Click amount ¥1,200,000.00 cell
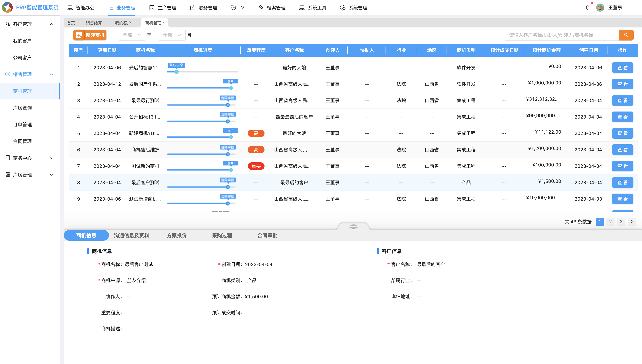Image resolution: width=642 pixels, height=364 pixels. (x=544, y=149)
